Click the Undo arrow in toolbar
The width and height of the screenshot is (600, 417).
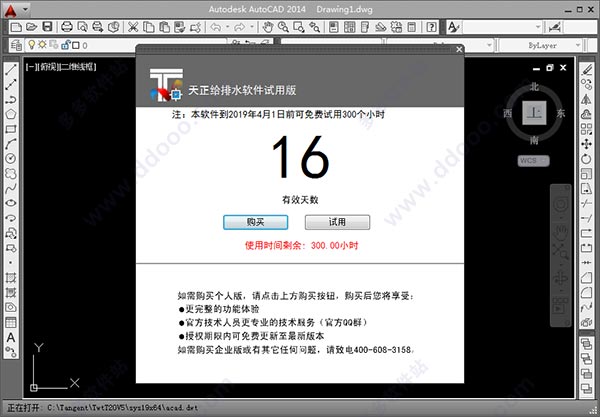click(215, 27)
